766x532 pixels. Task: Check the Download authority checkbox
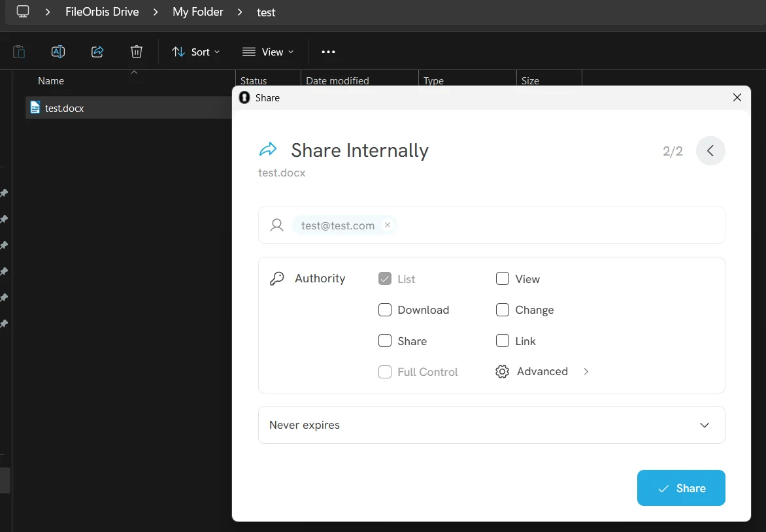coord(385,310)
